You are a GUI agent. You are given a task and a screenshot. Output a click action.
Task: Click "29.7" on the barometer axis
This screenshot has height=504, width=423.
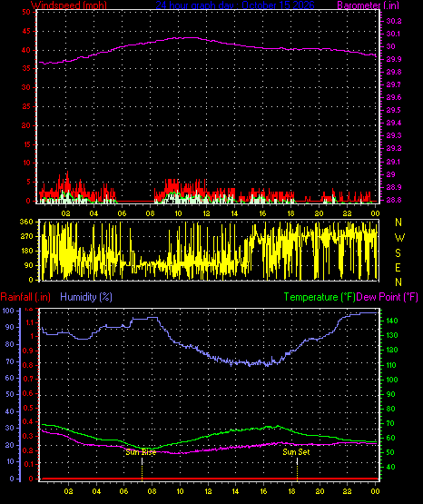(393, 84)
